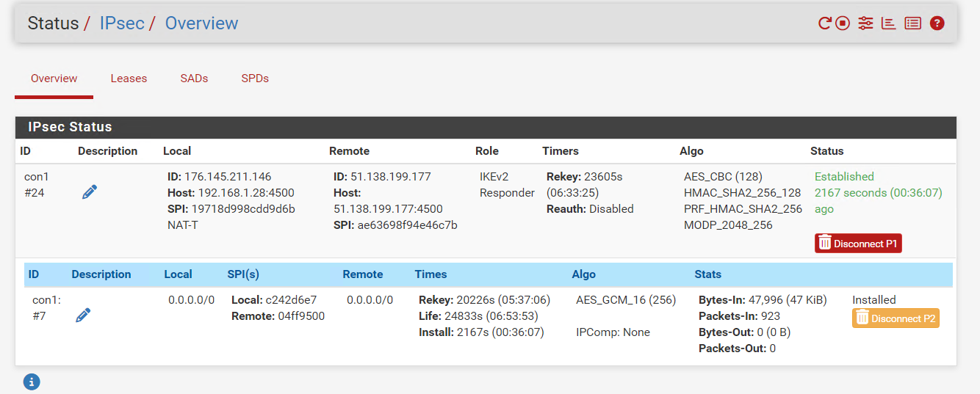Click the Stats column header
The width and height of the screenshot is (980, 394).
[708, 274]
